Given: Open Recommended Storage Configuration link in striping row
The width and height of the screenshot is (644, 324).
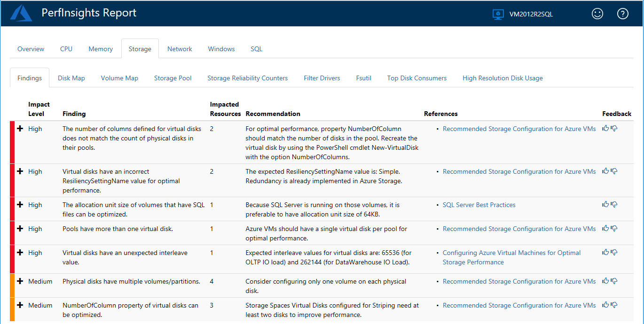Looking at the screenshot, I should (519, 305).
